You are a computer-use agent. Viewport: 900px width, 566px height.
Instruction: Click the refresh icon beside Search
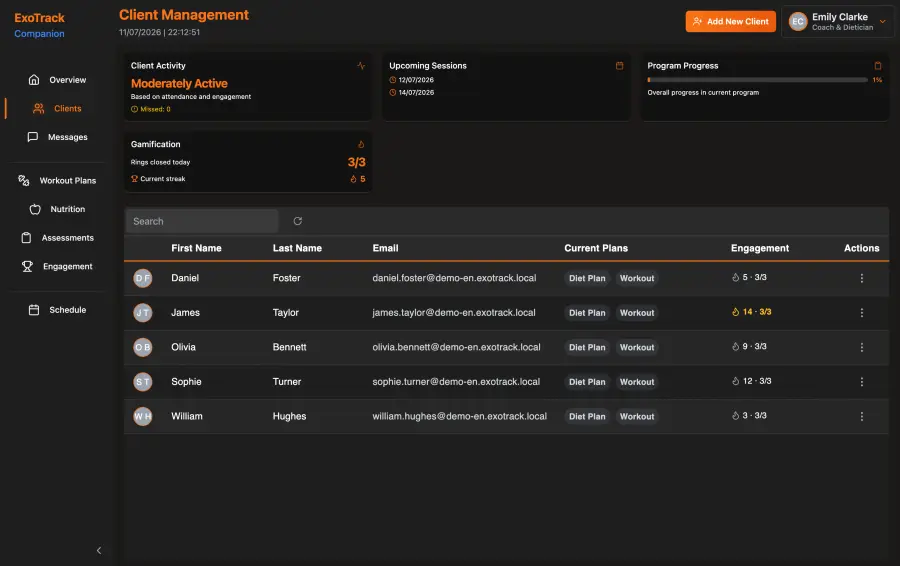coord(297,221)
